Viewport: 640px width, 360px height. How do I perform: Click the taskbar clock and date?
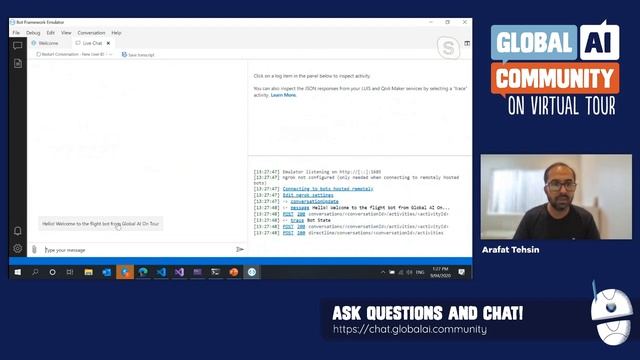click(440, 272)
